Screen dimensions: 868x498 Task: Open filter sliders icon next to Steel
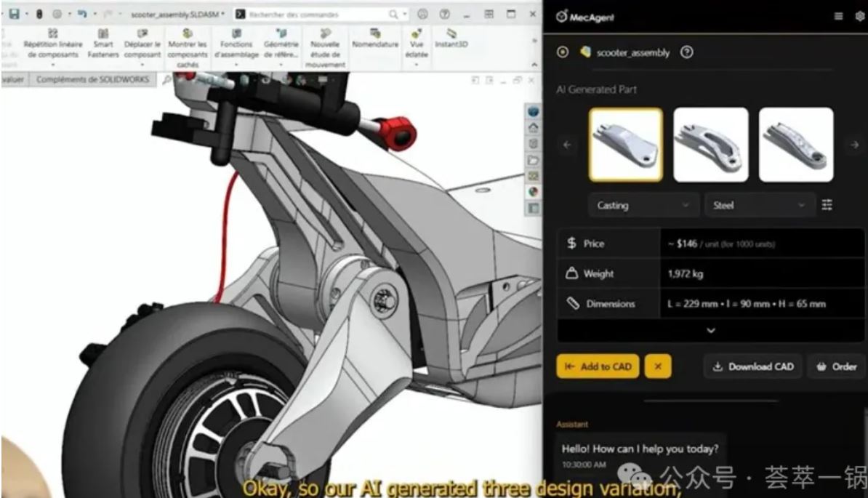pos(827,206)
